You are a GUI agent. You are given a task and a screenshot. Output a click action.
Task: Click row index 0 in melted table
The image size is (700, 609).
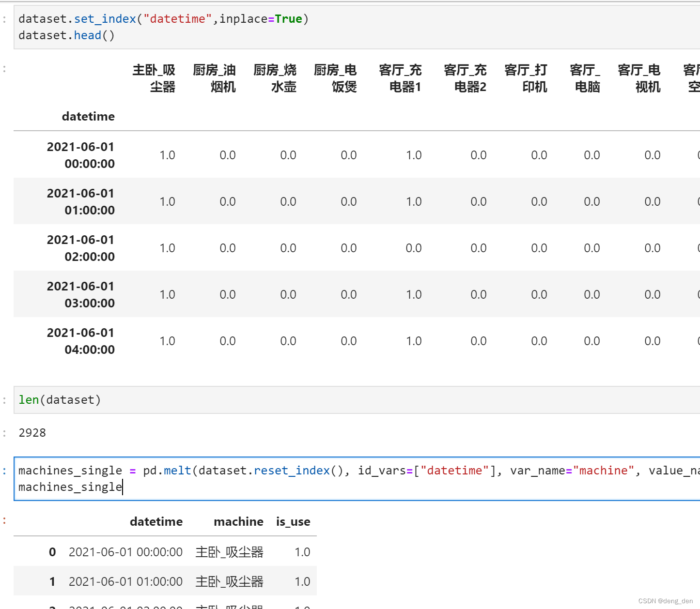52,552
